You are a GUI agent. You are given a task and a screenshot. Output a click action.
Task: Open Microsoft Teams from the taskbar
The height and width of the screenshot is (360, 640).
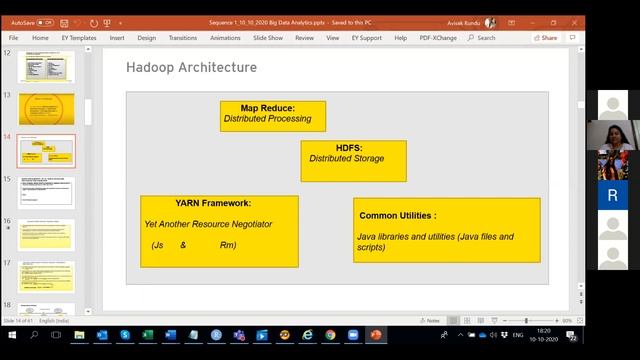point(239,335)
